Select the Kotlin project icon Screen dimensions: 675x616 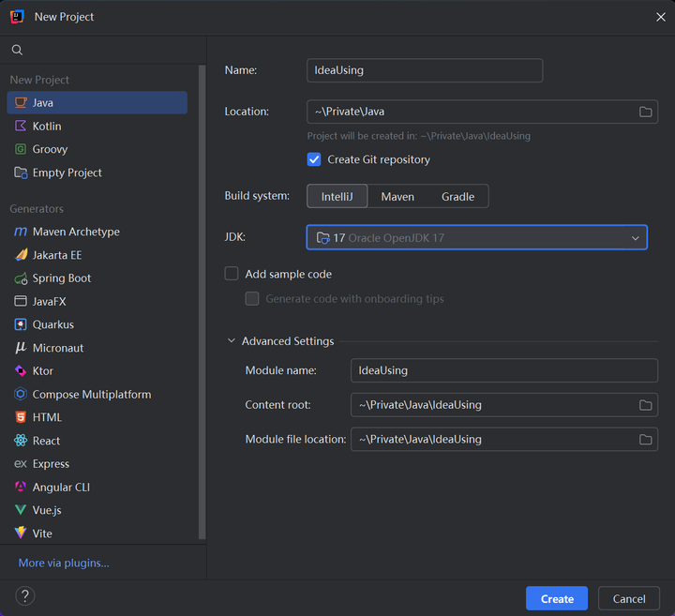[x=21, y=127]
